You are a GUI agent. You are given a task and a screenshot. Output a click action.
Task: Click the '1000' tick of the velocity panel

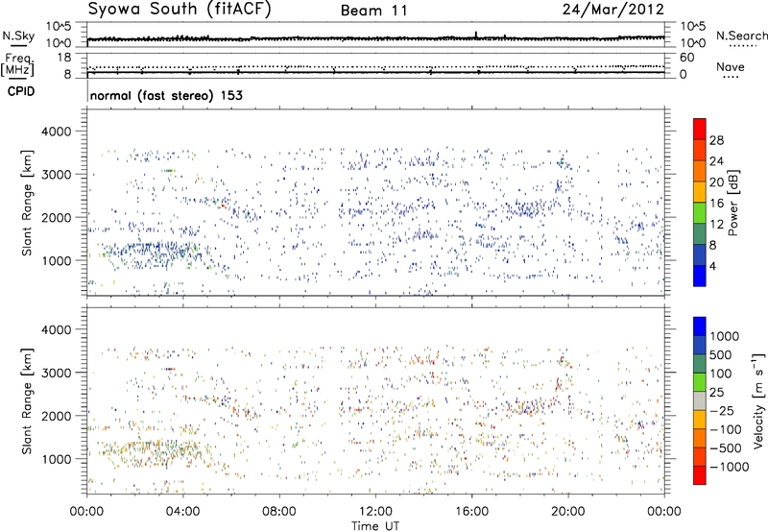coord(57,458)
